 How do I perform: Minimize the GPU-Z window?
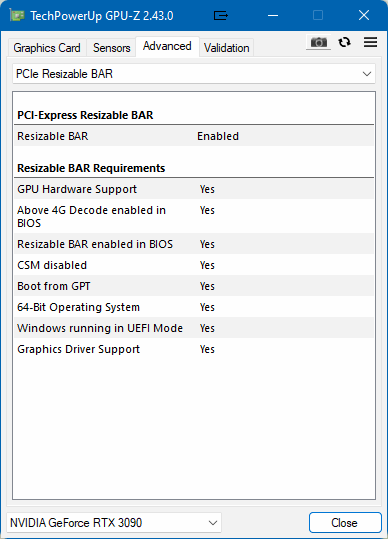tap(273, 15)
